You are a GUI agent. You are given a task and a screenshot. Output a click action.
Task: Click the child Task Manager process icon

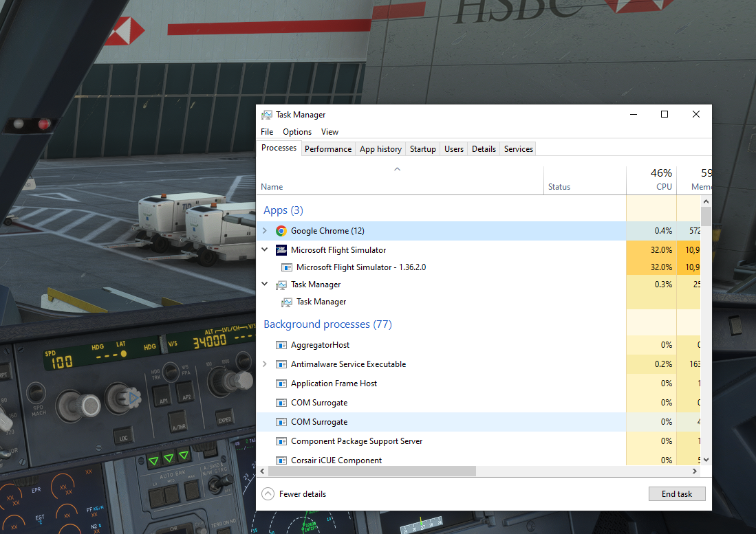286,302
